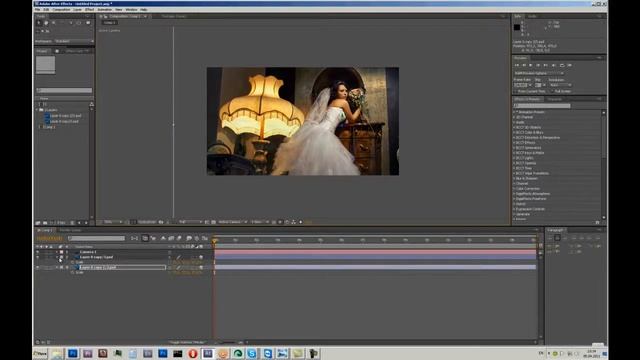640x360 pixels.
Task: Toggle the Mute Audio icon in Preview
Action: (x=554, y=65)
